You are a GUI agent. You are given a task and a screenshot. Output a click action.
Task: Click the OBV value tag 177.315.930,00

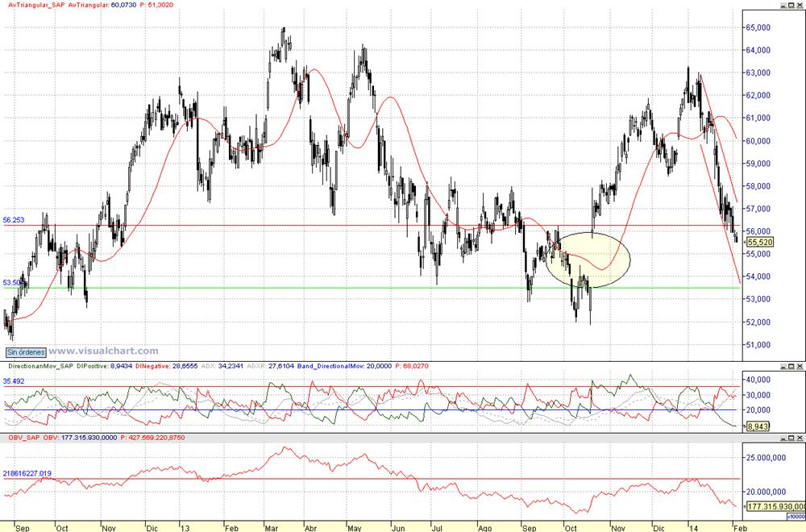coord(775,506)
